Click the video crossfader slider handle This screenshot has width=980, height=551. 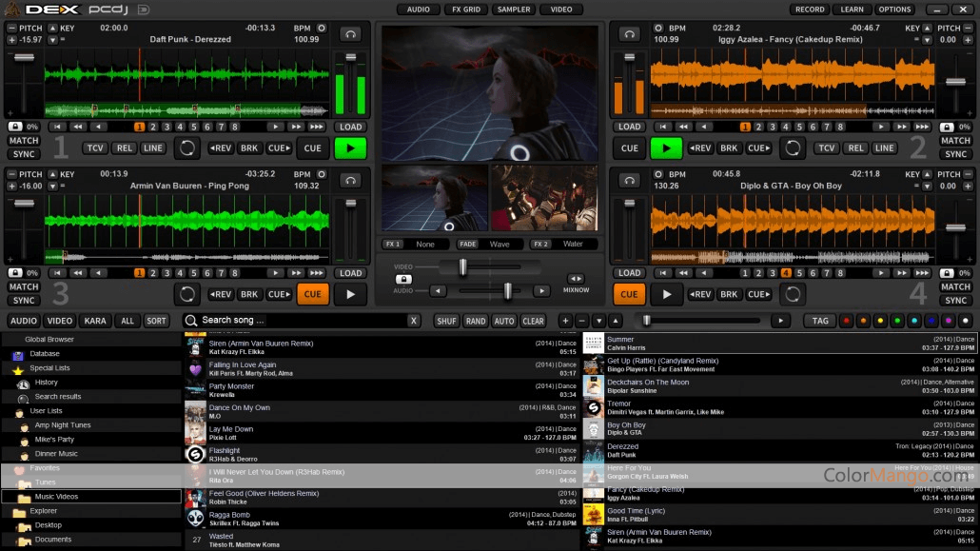(x=462, y=267)
